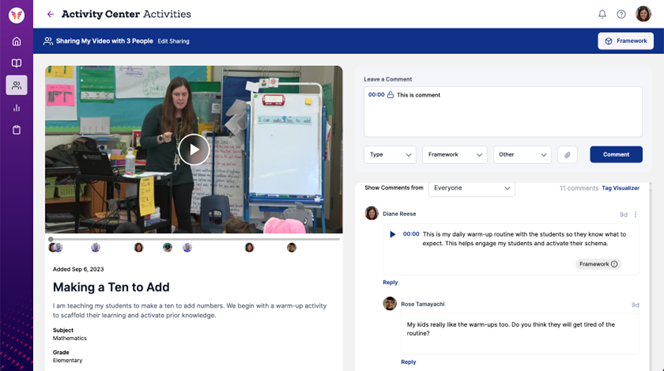664x371 pixels.
Task: Play the classroom video
Action: click(194, 150)
